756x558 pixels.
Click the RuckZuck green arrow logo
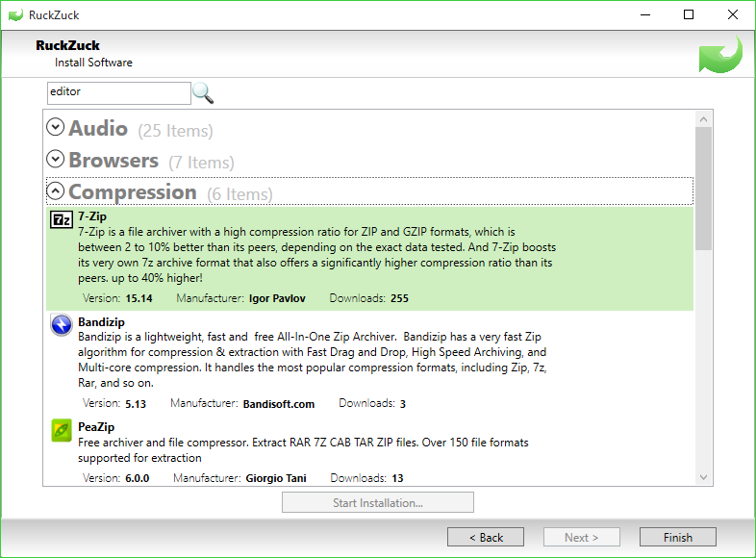point(720,54)
